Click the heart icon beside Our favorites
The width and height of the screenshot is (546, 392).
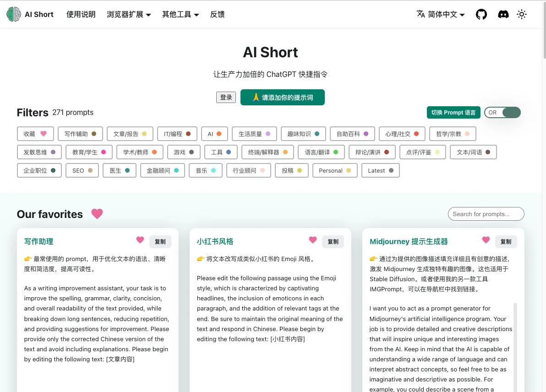(97, 214)
